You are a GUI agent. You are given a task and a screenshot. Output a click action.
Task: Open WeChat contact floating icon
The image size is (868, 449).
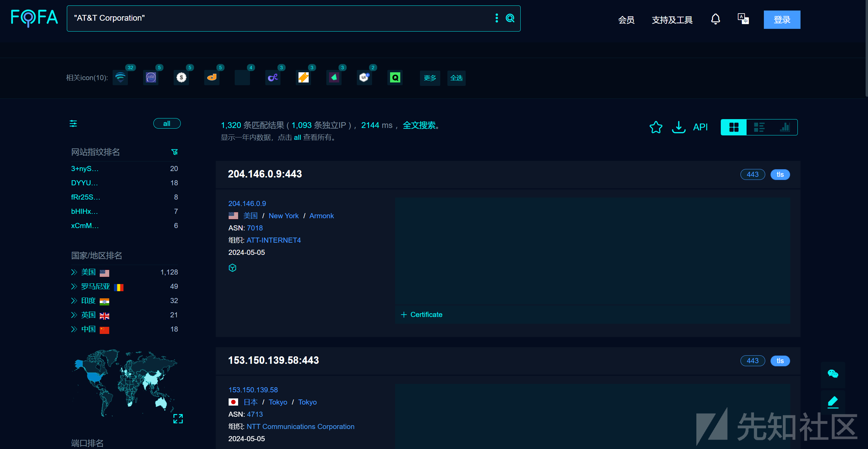tap(833, 374)
